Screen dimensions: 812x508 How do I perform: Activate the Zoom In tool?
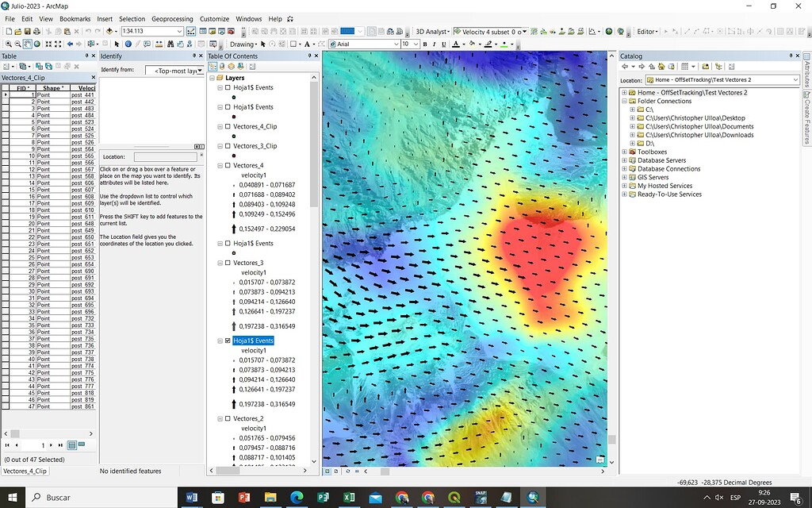click(9, 44)
